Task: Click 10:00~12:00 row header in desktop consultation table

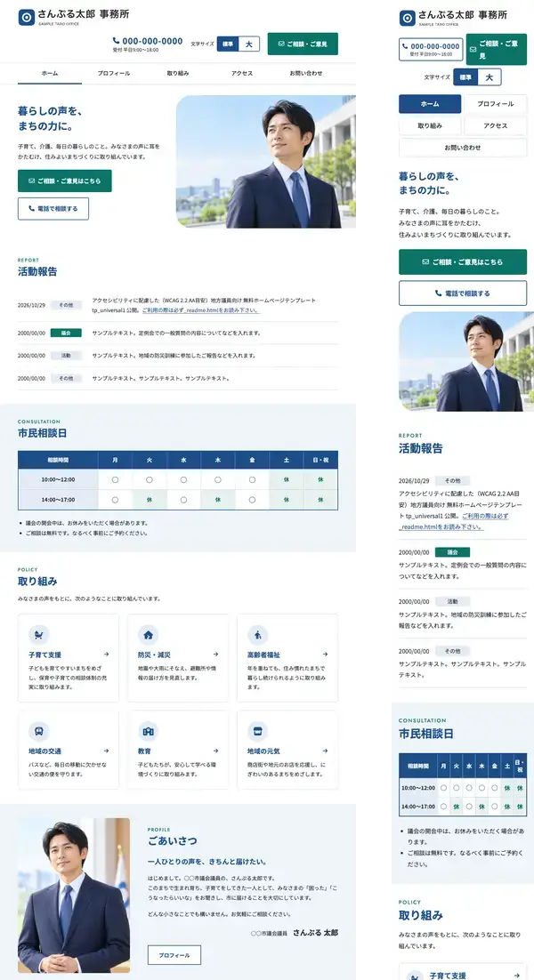Action: 58,479
